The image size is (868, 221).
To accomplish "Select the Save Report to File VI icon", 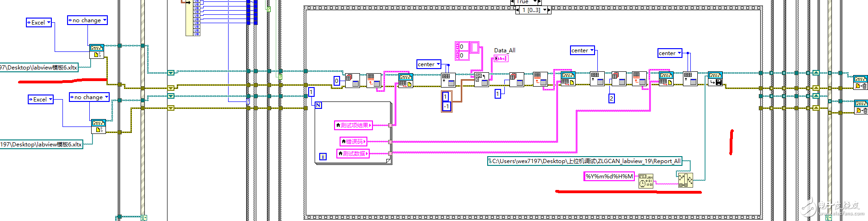I will (x=715, y=79).
